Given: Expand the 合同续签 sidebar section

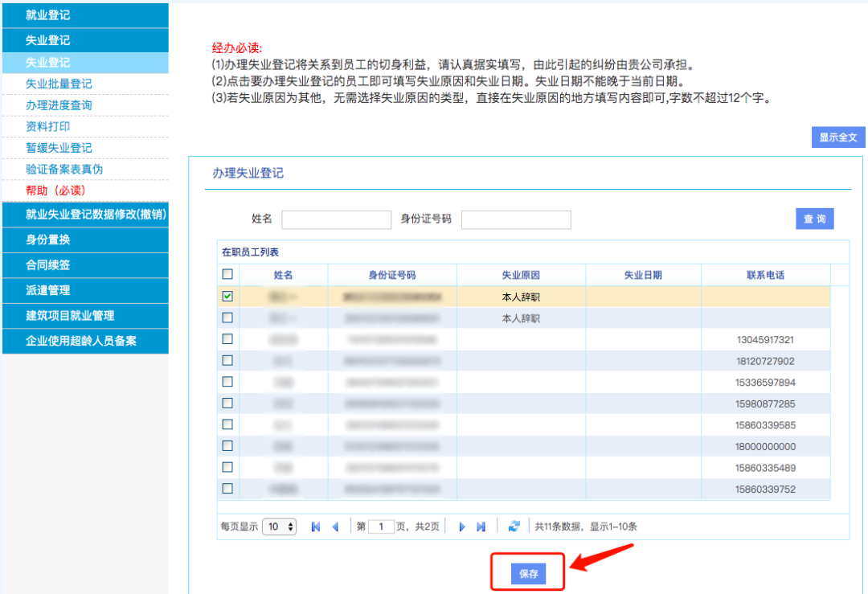Looking at the screenshot, I should coord(84,264).
